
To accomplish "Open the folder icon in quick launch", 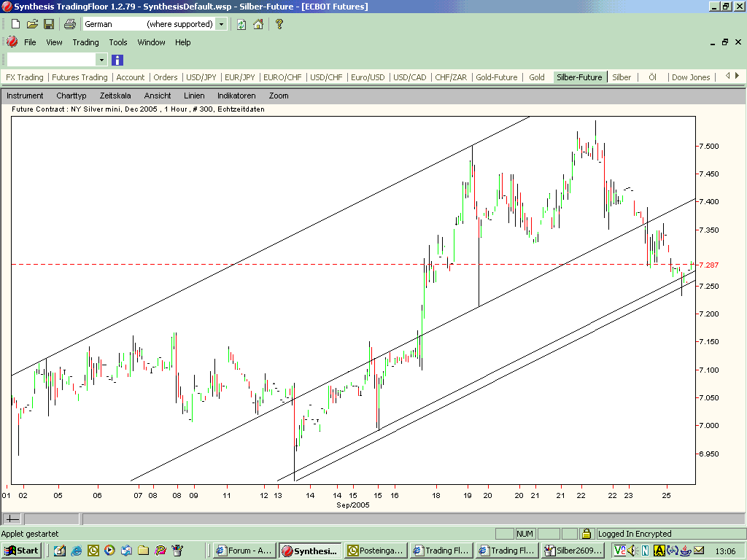I will click(144, 551).
